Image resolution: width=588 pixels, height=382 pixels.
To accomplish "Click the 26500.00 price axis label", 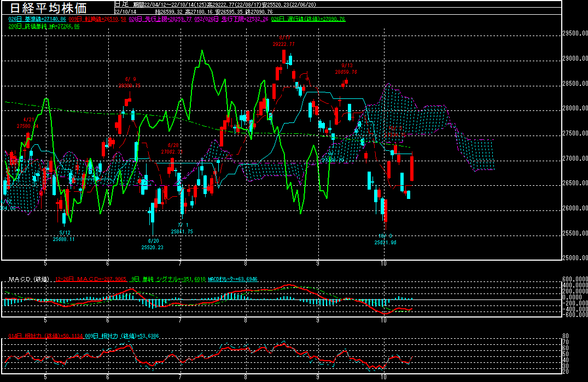I will [x=575, y=183].
